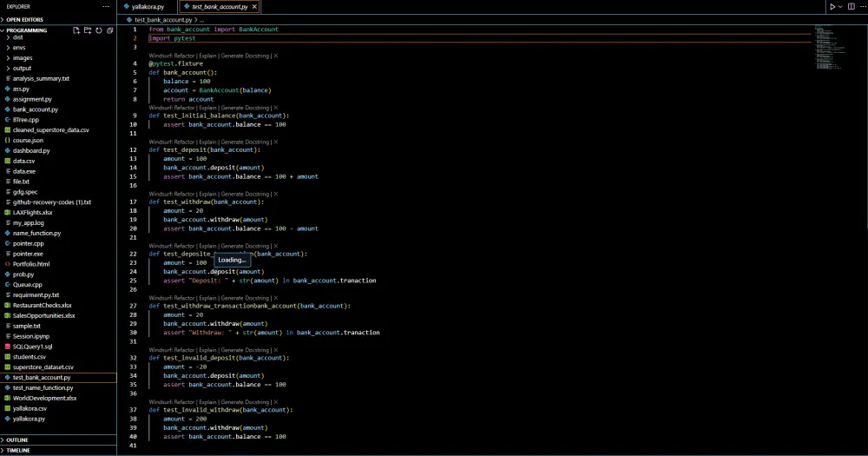This screenshot has height=456, width=868.
Task: Click Refactor above test_withdraw function
Action: coord(184,195)
